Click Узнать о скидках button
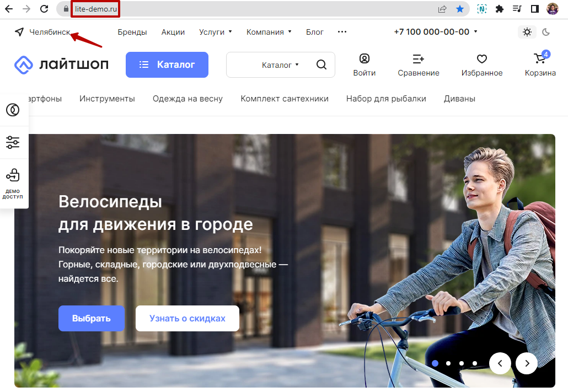 coord(187,318)
